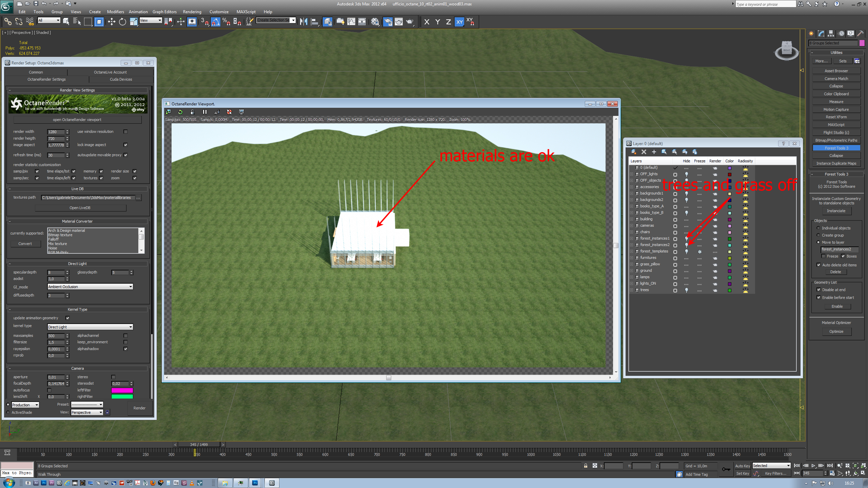The width and height of the screenshot is (868, 488).
Task: Toggle the Angle Snap tool
Action: [216, 22]
